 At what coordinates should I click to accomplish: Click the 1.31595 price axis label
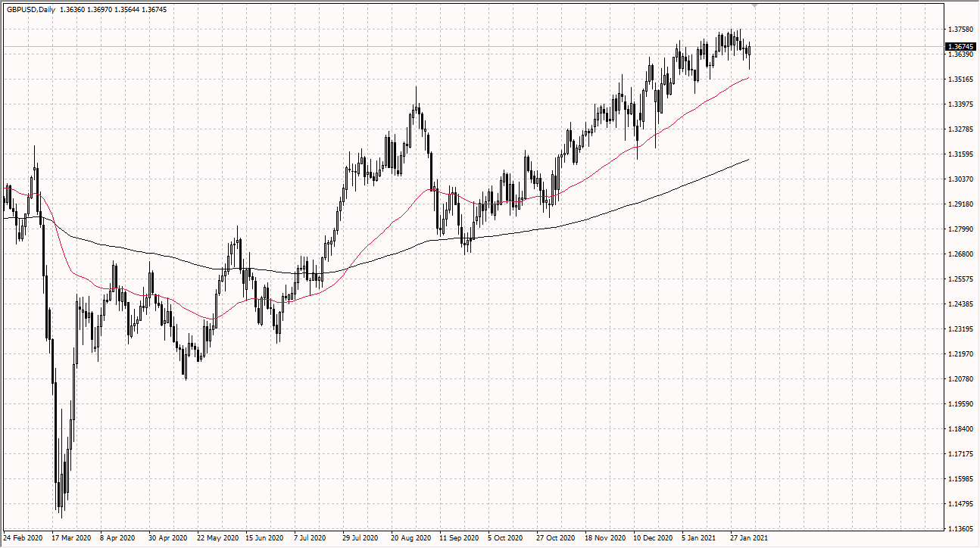(x=960, y=154)
